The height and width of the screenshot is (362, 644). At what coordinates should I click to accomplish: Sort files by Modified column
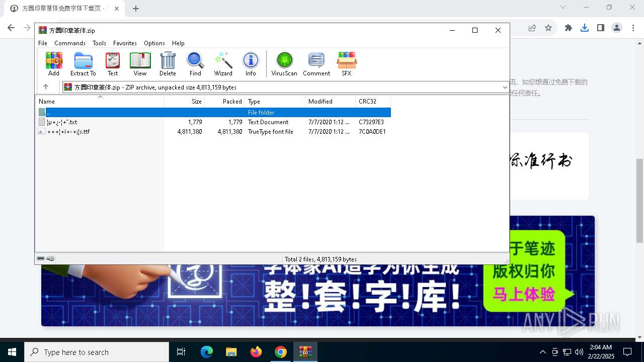click(331, 101)
